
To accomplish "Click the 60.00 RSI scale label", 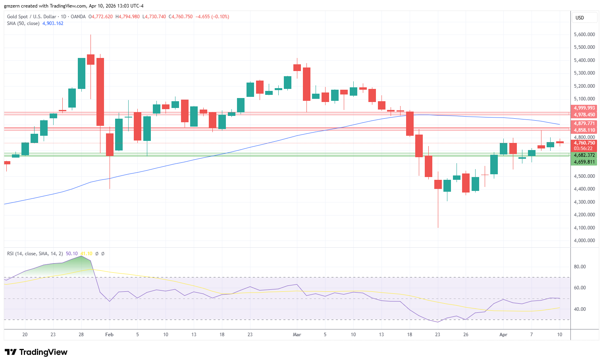I will click(580, 288).
